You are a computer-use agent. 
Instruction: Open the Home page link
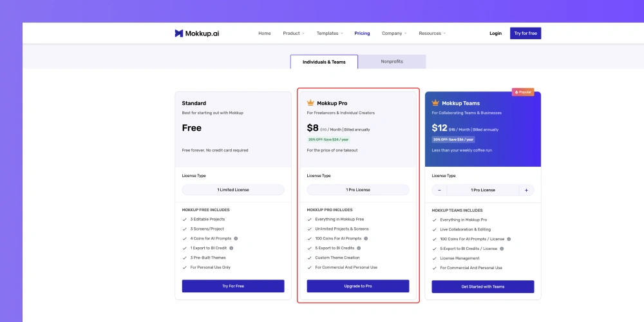pyautogui.click(x=265, y=33)
